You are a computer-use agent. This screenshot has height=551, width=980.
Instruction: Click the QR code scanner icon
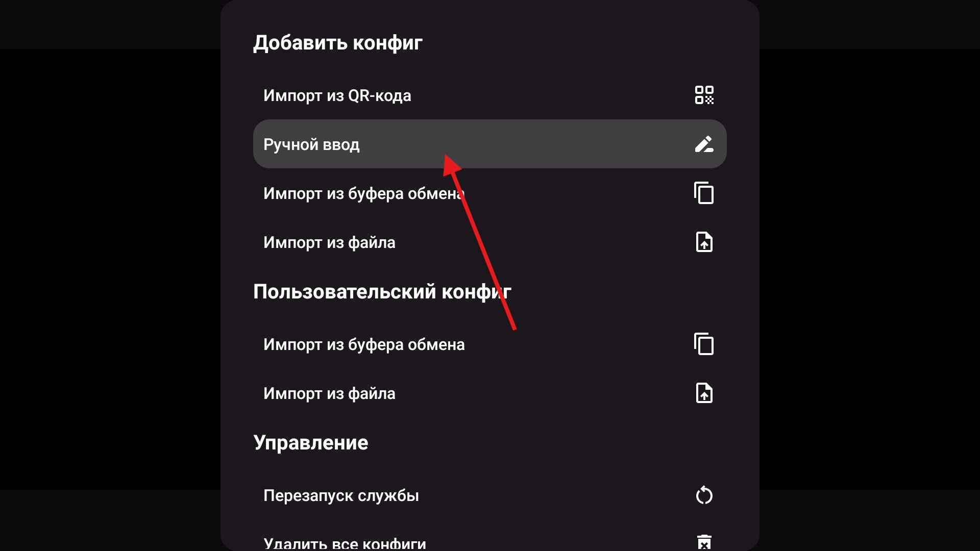(x=704, y=95)
